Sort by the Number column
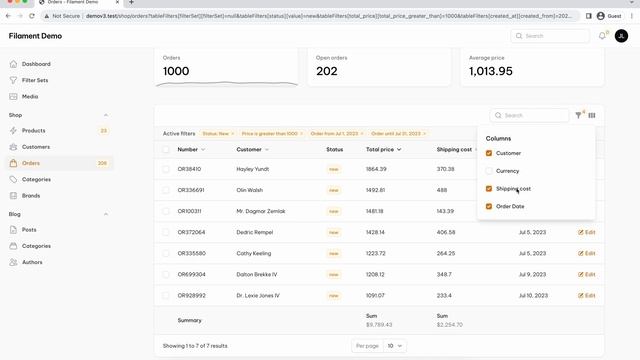This screenshot has width=640, height=360. [x=191, y=150]
